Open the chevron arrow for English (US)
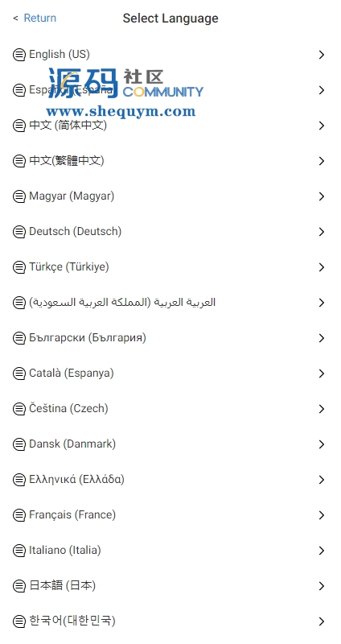The height and width of the screenshot is (644, 341). [x=322, y=55]
